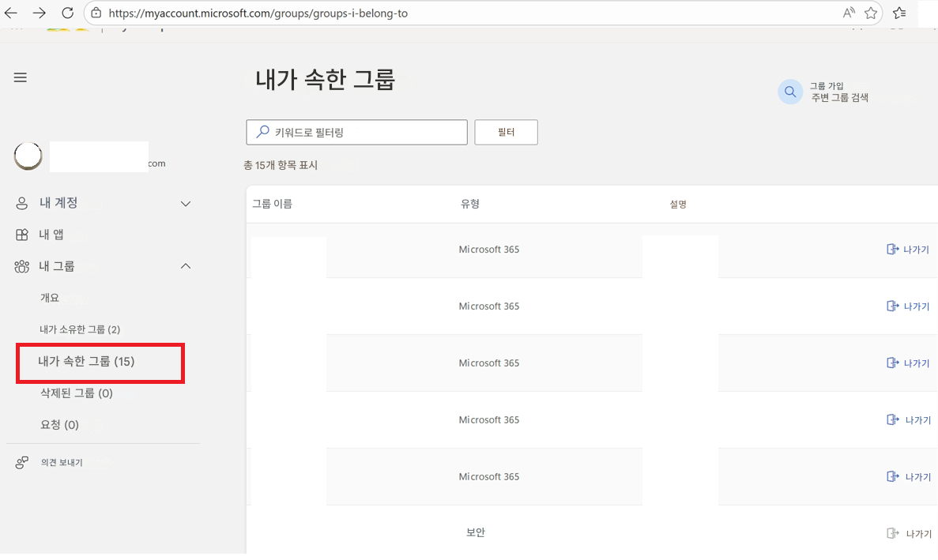The width and height of the screenshot is (938, 560).
Task: Sort by 그룹 이름 column header
Action: (x=272, y=204)
